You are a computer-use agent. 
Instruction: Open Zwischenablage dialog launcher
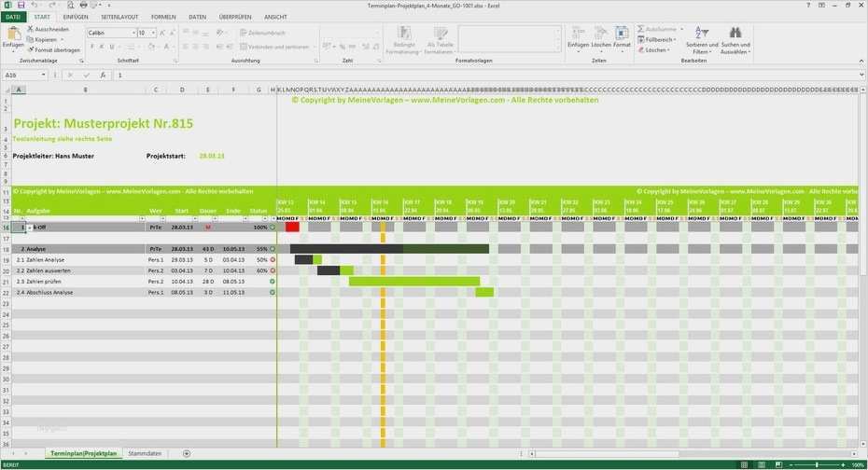(x=81, y=61)
